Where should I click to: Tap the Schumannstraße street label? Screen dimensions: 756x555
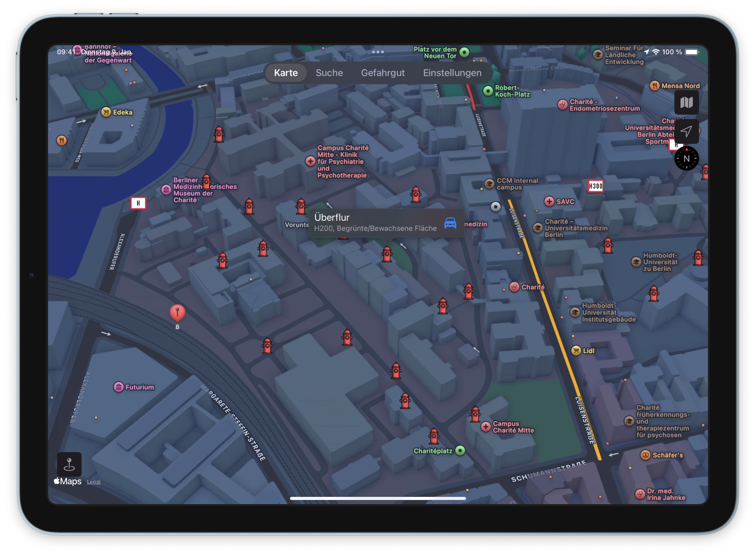click(x=549, y=471)
